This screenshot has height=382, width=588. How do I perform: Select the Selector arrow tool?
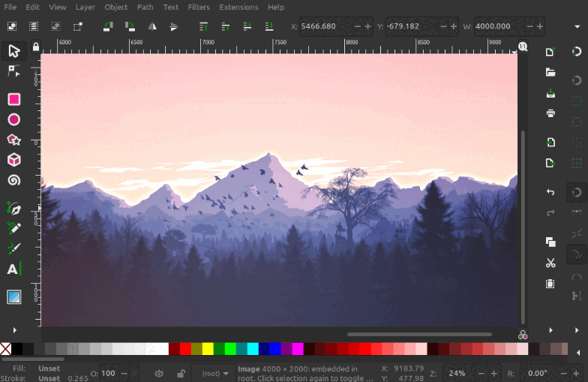coord(13,51)
